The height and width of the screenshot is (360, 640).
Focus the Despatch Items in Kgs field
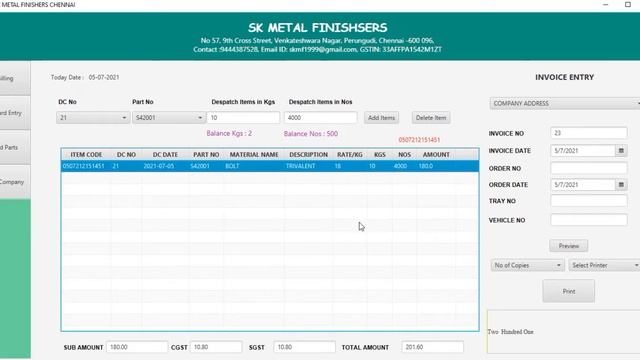point(243,118)
